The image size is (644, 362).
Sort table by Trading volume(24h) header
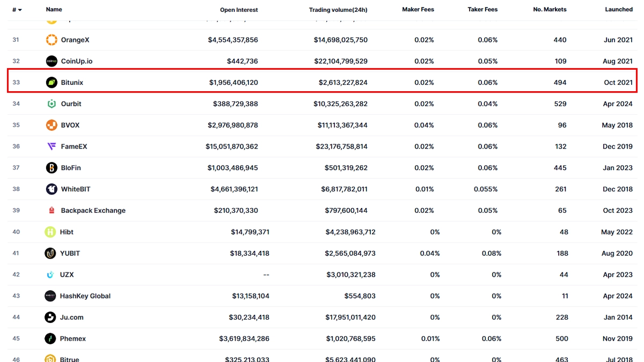pyautogui.click(x=338, y=10)
